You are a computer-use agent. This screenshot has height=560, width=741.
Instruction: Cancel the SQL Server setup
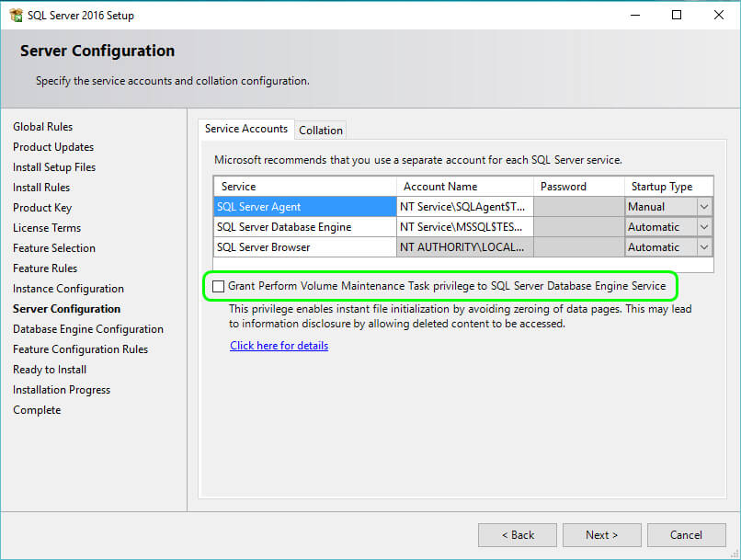tap(686, 535)
